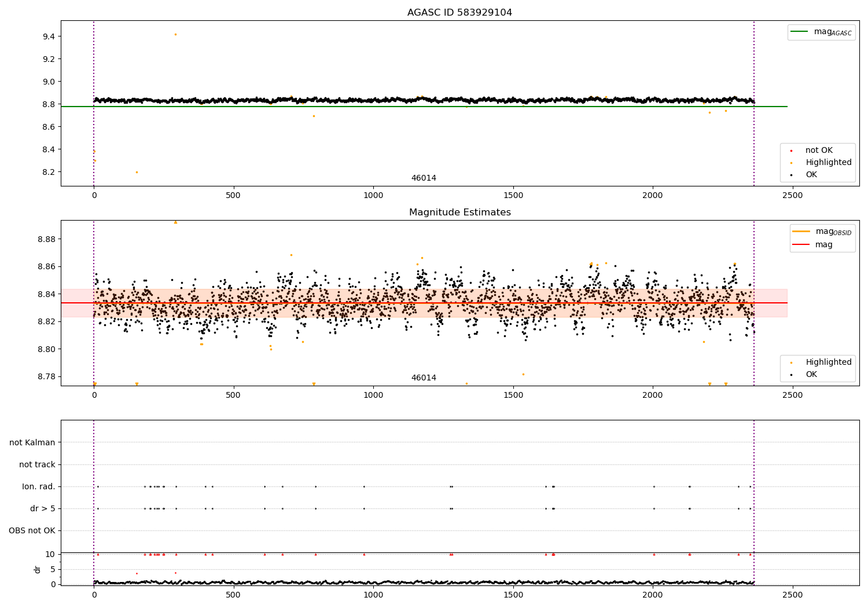Screen dimensions: 868x608
Task: Click 'Highlighted' in the Magnitude Estimates legend
Action: click(829, 362)
